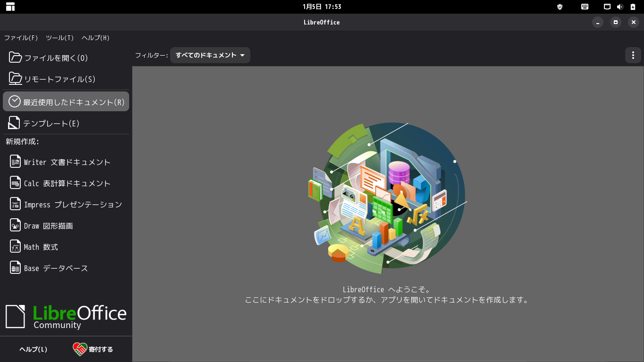This screenshot has height=362, width=644.
Task: Click the Draw drawing icon
Action: coord(16,225)
